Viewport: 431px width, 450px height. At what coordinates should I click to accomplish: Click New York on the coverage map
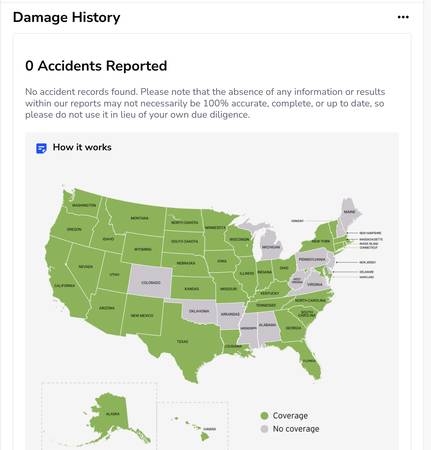click(318, 238)
